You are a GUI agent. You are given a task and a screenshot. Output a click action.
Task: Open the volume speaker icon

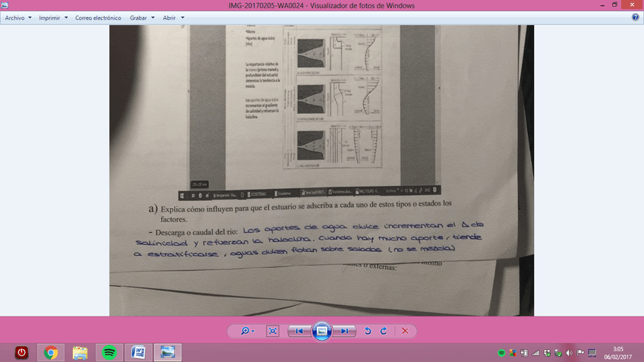(570, 353)
